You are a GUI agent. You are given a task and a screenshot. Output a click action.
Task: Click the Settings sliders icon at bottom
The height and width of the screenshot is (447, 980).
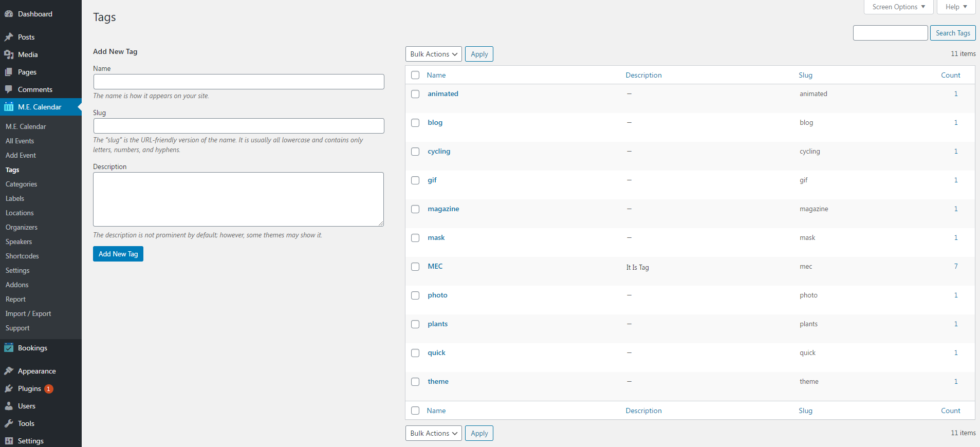point(9,441)
